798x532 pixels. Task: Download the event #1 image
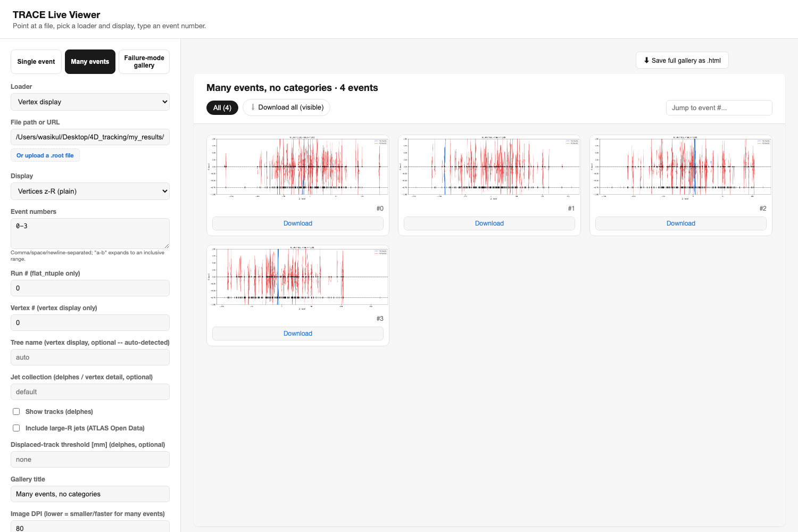489,223
